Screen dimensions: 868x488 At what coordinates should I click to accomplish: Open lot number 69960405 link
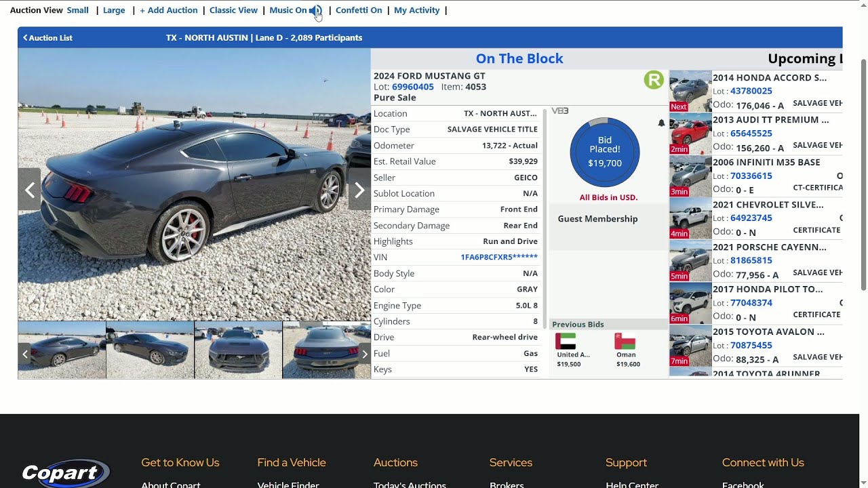click(413, 87)
